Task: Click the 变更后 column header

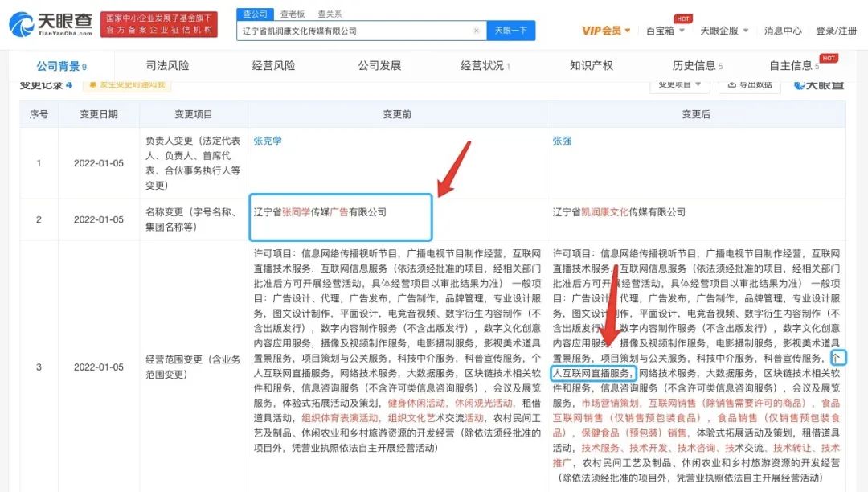Action: tap(695, 114)
